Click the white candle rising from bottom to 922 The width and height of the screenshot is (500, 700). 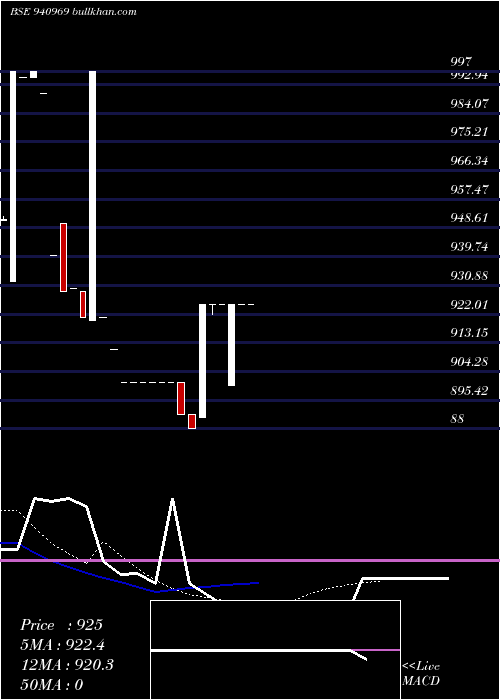click(x=203, y=361)
